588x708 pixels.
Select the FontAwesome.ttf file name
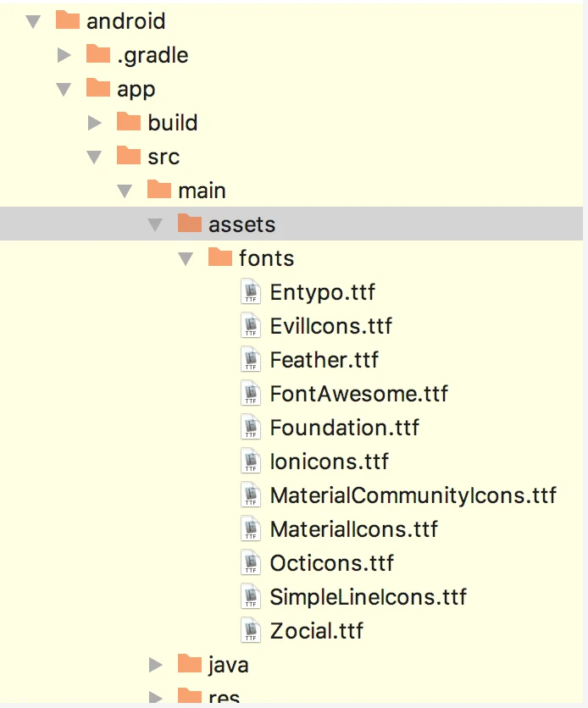359,394
